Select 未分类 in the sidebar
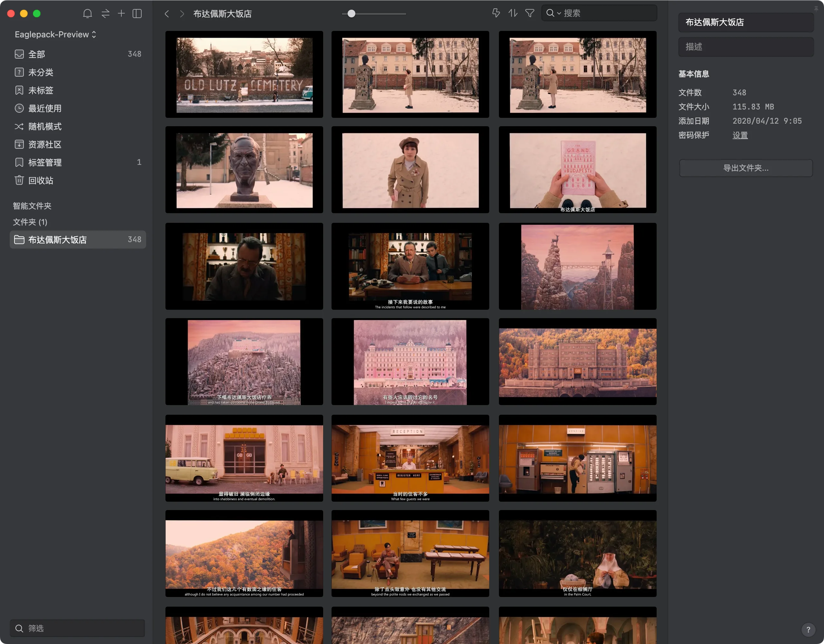Image resolution: width=824 pixels, height=644 pixels. pos(78,72)
